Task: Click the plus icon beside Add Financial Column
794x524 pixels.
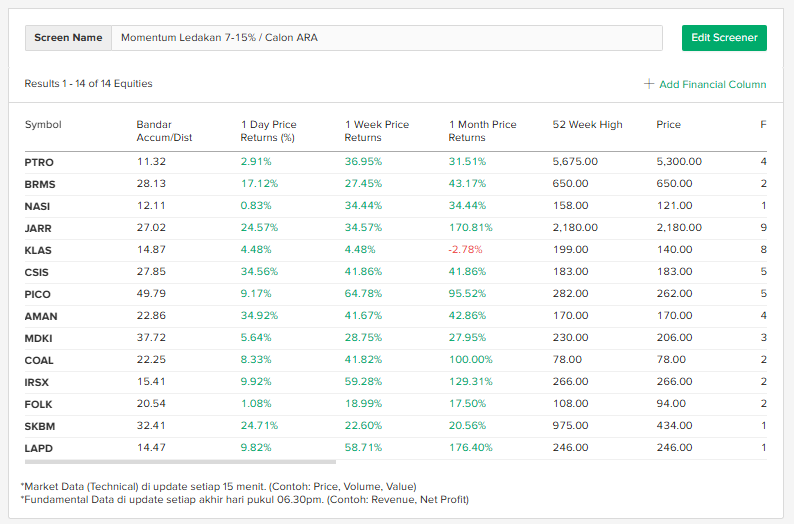Action: coord(649,84)
